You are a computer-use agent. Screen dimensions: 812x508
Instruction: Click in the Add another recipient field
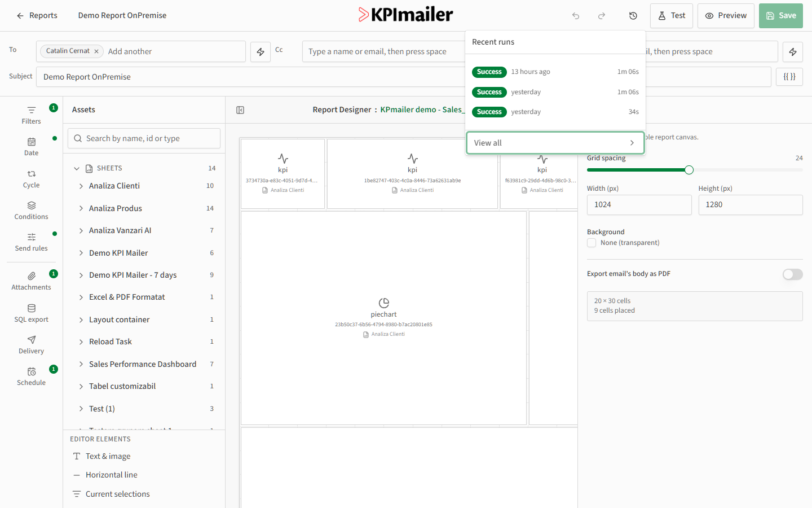(x=174, y=51)
